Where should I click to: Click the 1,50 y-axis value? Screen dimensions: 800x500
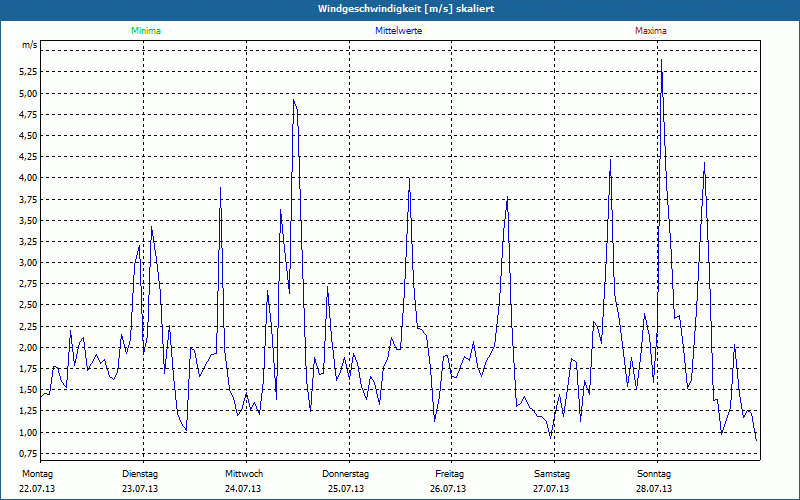(x=29, y=390)
